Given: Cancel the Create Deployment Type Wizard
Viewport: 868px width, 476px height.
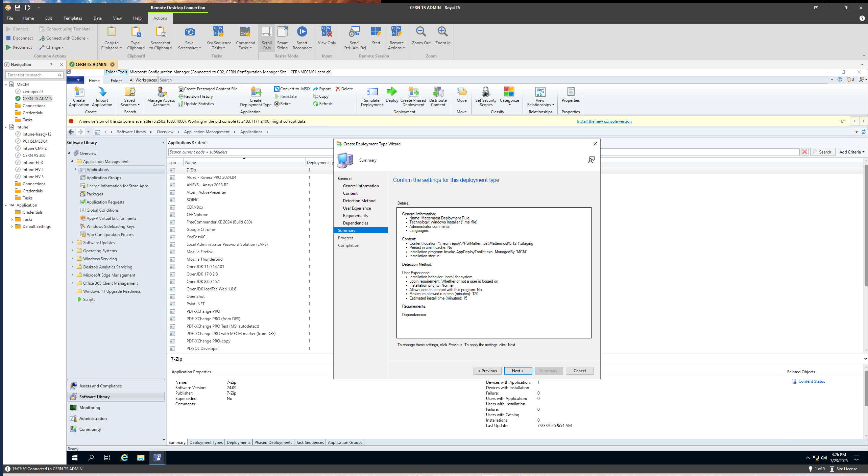Looking at the screenshot, I should tap(579, 371).
